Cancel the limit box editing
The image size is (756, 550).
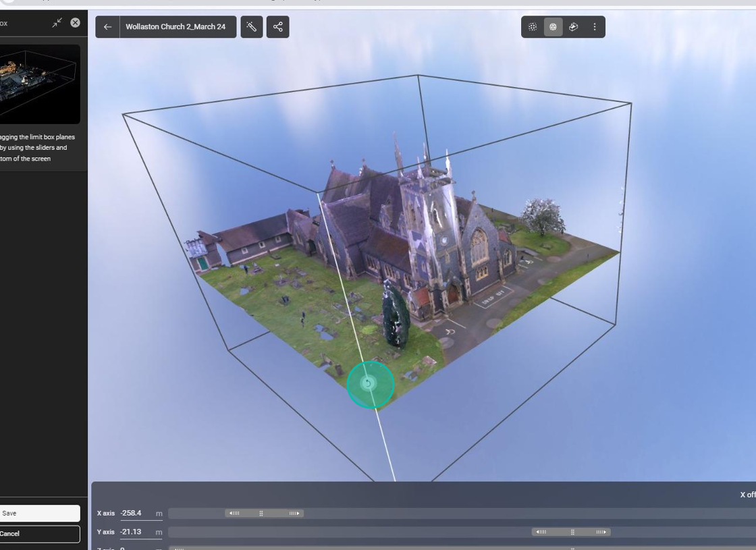38,534
